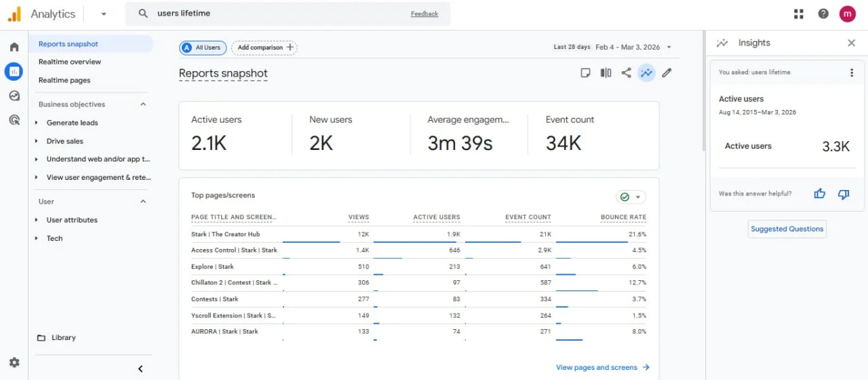Toggle the Insights sparkline icon
The height and width of the screenshot is (380, 868).
pyautogui.click(x=647, y=73)
